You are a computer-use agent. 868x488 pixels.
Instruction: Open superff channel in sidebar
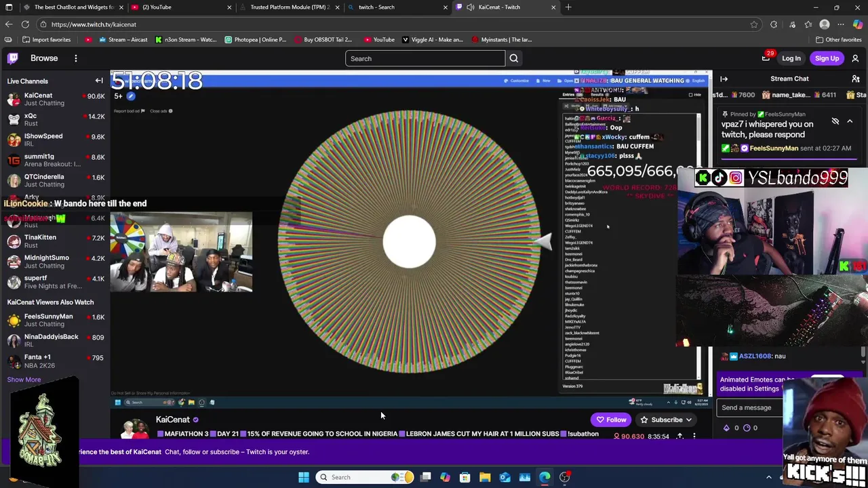(54, 282)
